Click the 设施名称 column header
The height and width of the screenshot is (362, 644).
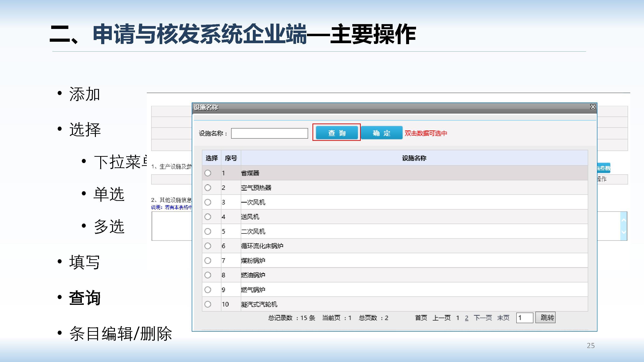414,158
